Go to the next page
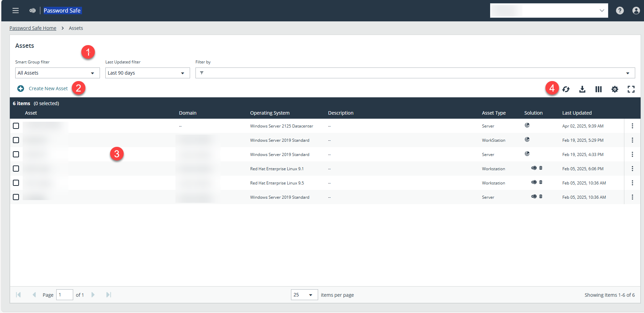Screen dimensions: 644x313 (x=93, y=295)
